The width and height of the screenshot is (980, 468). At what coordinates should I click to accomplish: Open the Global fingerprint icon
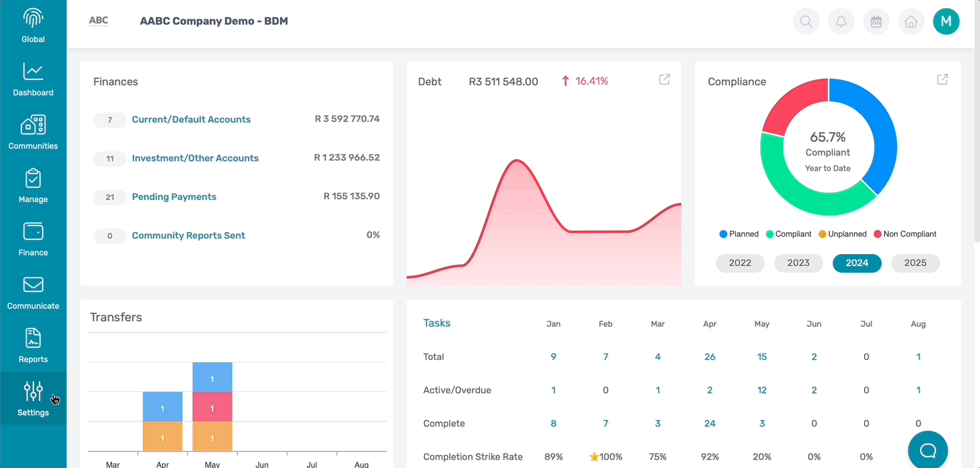pyautogui.click(x=33, y=18)
